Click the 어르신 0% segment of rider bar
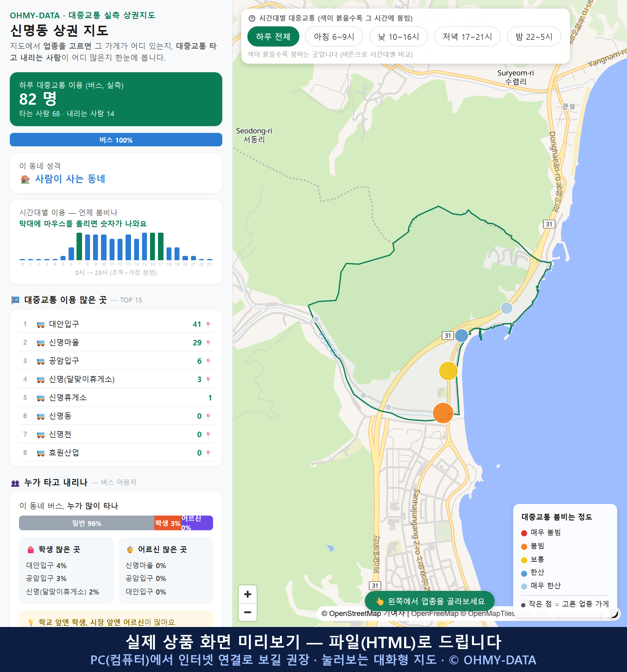This screenshot has width=627, height=672. (197, 523)
